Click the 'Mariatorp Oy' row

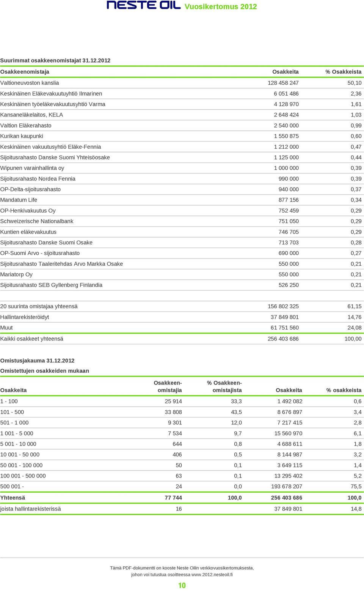(182, 274)
